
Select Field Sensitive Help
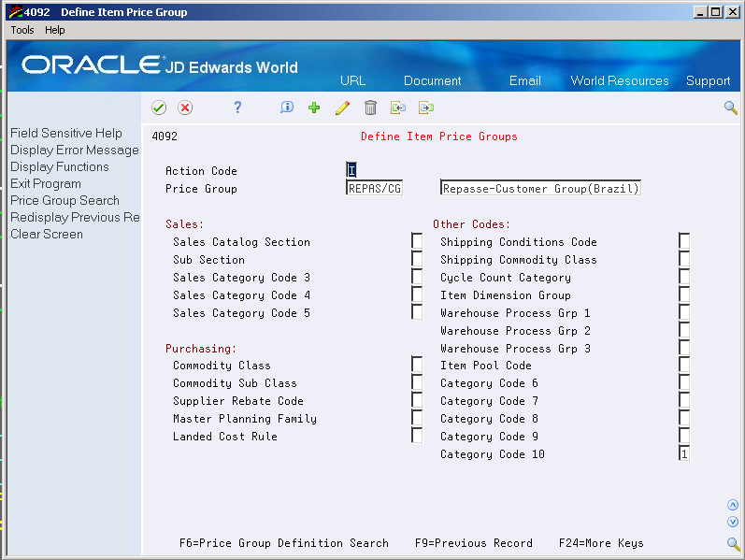point(66,133)
